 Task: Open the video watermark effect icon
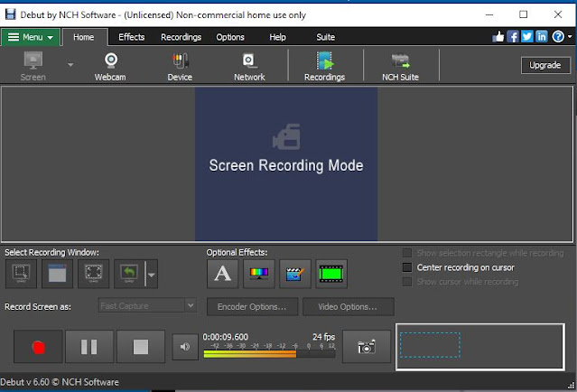295,274
